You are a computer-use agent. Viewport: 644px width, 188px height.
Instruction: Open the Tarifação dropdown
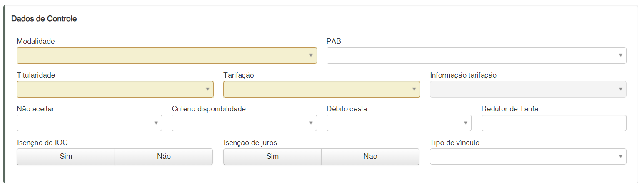[322, 89]
